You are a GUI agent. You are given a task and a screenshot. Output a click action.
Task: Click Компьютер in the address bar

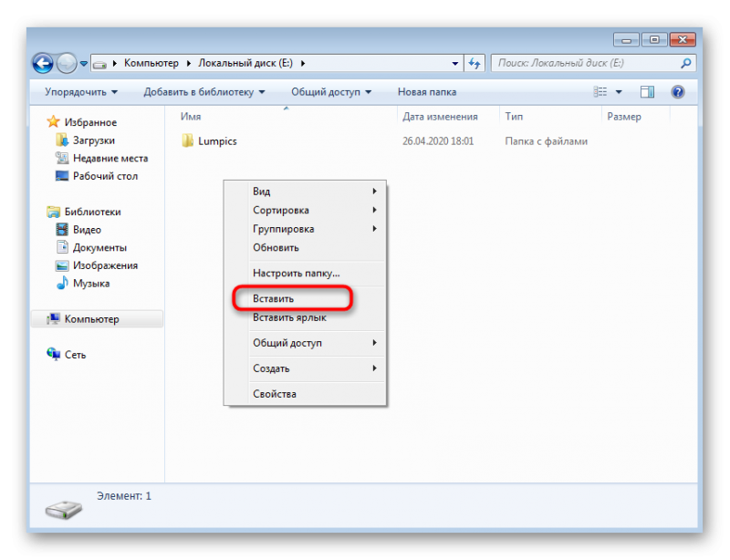pos(151,63)
